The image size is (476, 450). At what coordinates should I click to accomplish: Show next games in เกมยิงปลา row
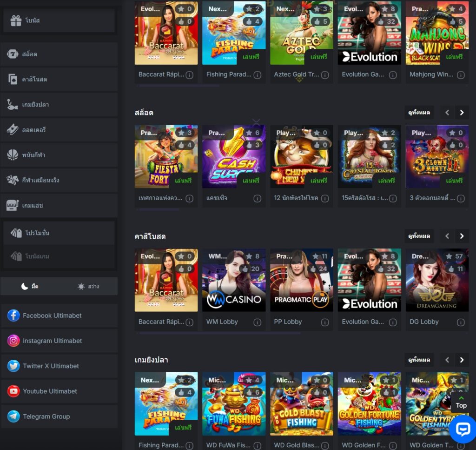(462, 360)
